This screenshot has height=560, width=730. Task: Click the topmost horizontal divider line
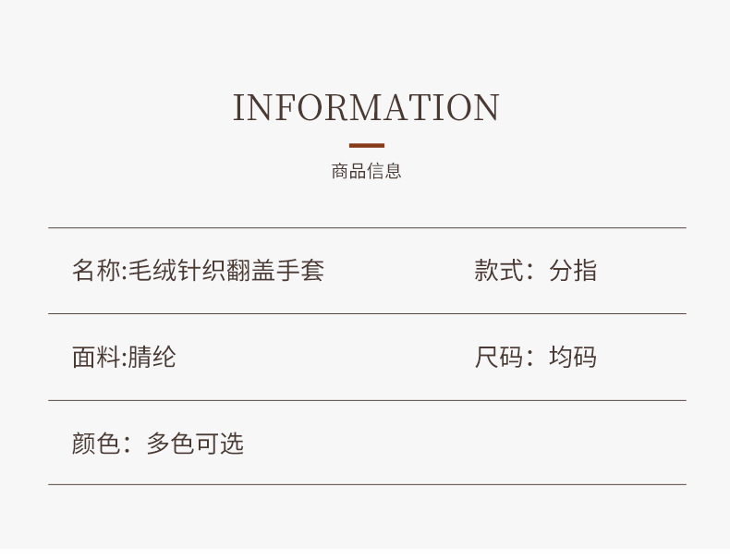pos(367,227)
